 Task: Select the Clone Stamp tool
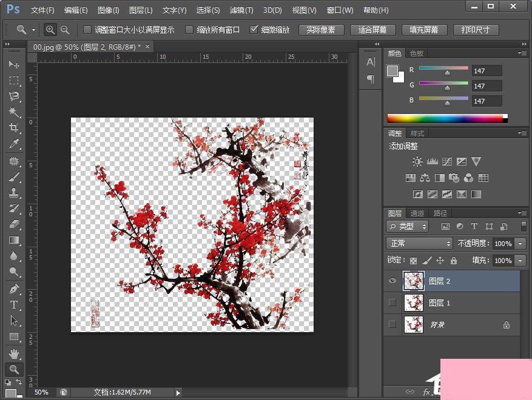(13, 193)
